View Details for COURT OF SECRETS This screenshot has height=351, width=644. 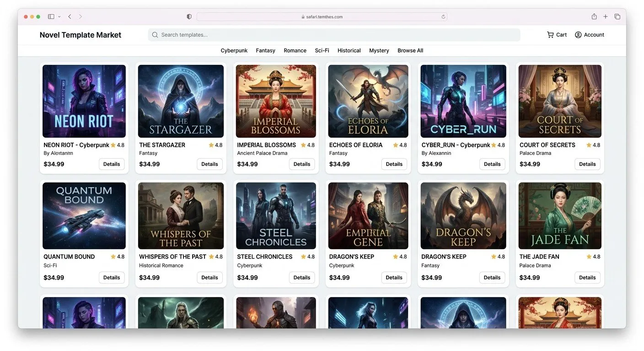[x=587, y=164]
